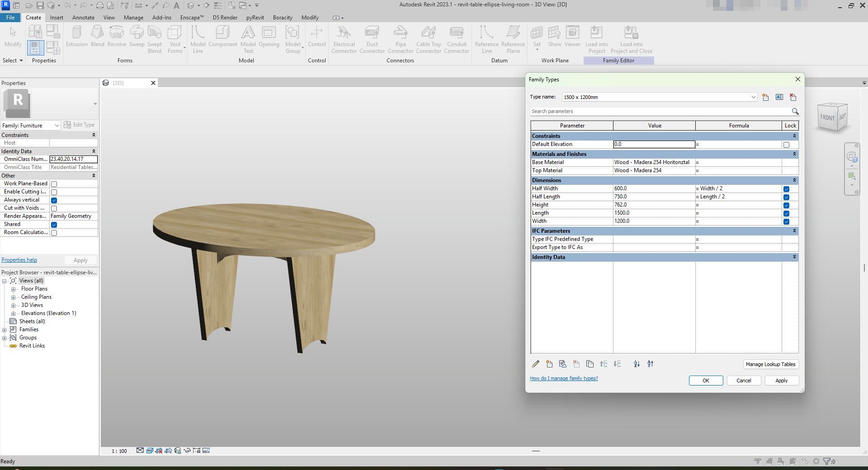Click the Edit Parameter pencil icon

[536, 364]
